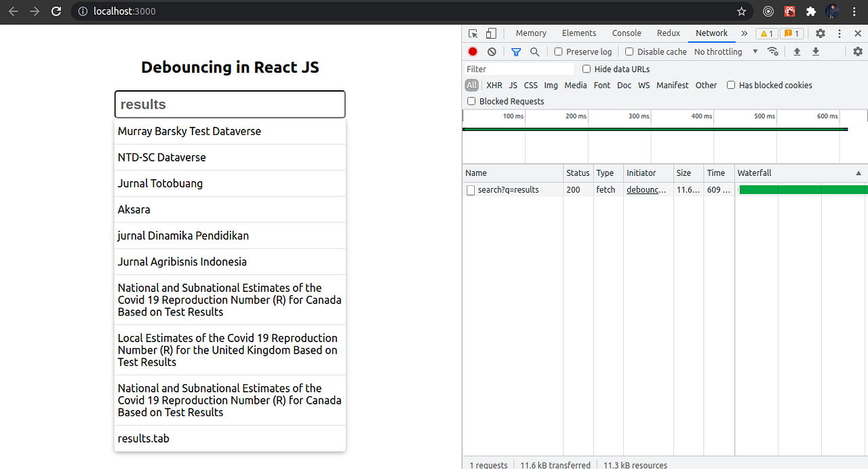Enable the Preserve log checkbox
Viewport: 868px width, 469px height.
557,52
